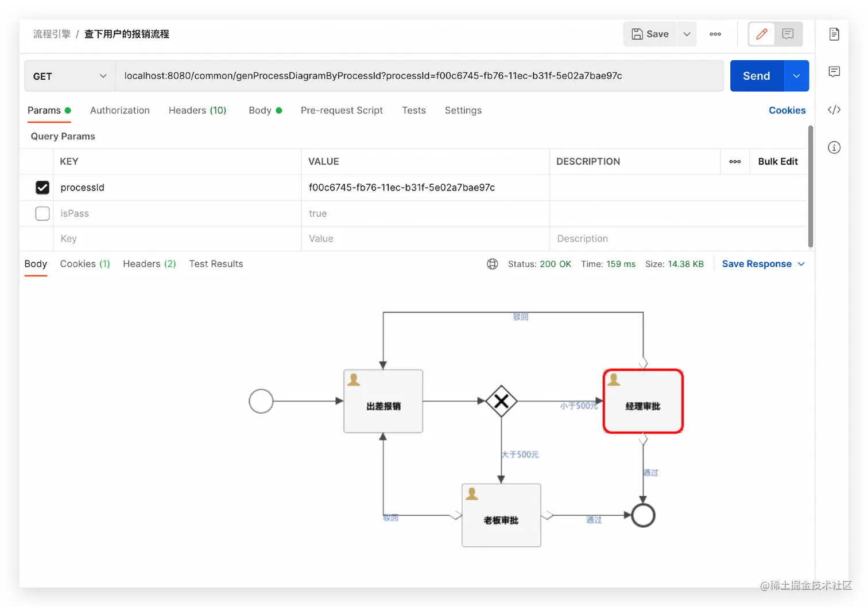Uncheck the processId parameter checkbox

[42, 188]
